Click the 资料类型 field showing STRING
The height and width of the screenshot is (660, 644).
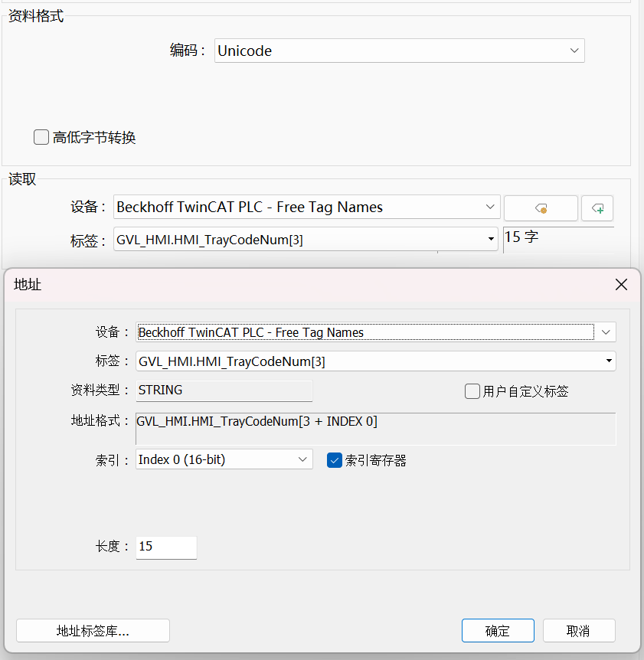[x=222, y=390]
